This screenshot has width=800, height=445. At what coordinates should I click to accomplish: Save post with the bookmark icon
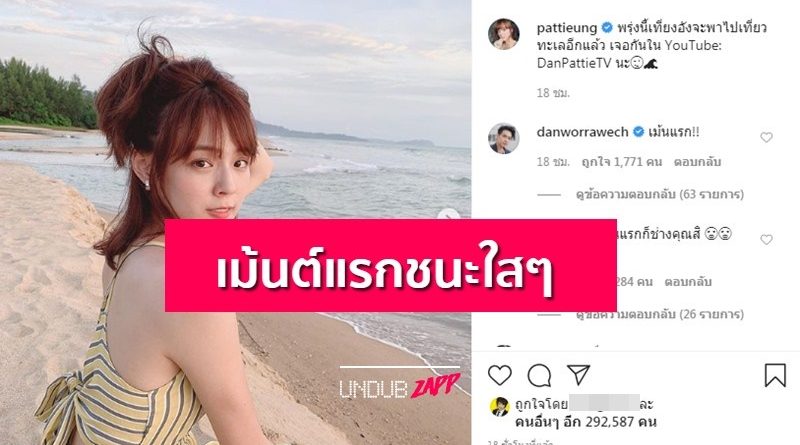tap(774, 375)
